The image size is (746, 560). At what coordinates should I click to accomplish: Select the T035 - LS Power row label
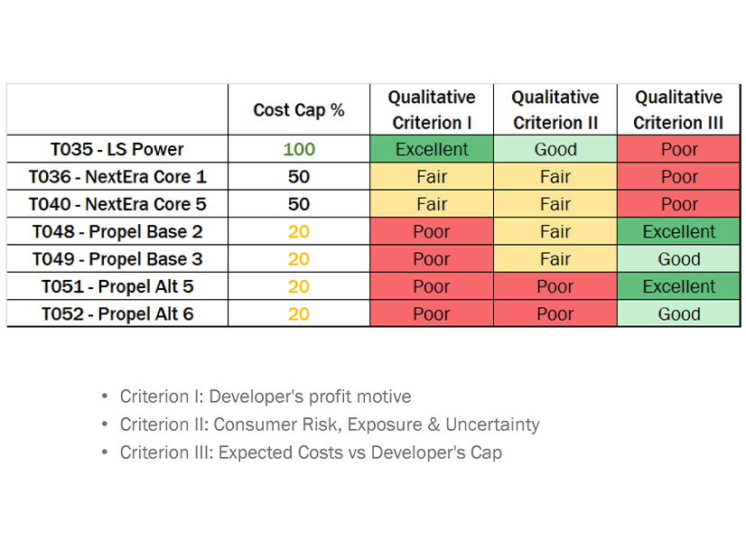(117, 149)
